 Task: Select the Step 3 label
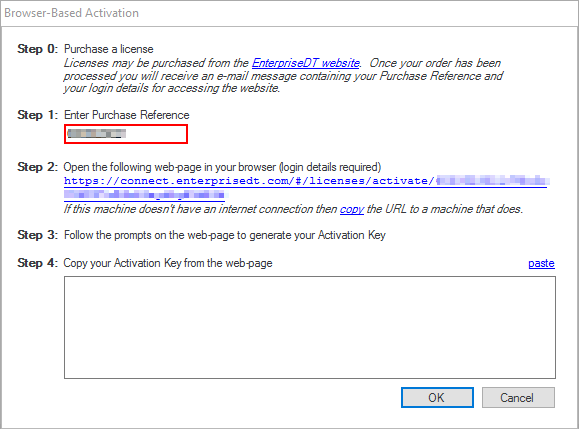coord(37,235)
